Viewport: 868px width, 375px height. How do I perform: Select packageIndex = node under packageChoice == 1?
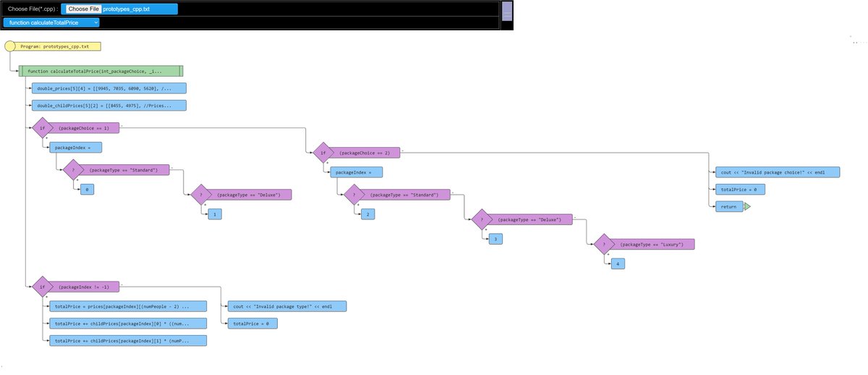point(75,148)
